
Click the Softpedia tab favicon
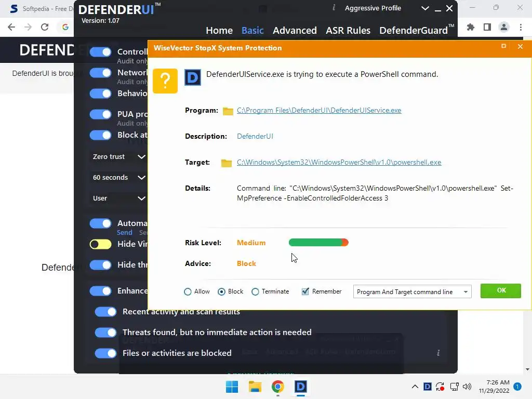pyautogui.click(x=14, y=8)
